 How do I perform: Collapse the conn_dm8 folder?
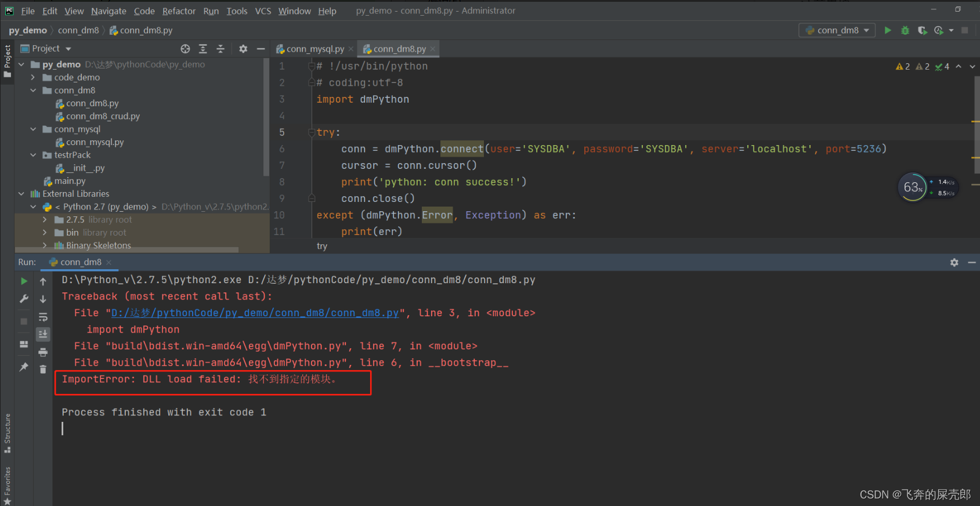pyautogui.click(x=33, y=91)
